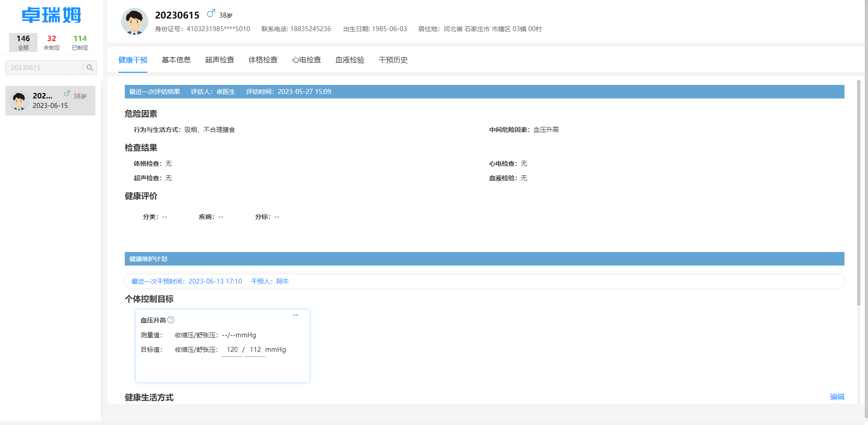The image size is (868, 425).
Task: Click the 最近一次干预时间 info bar
Action: pyautogui.click(x=484, y=281)
